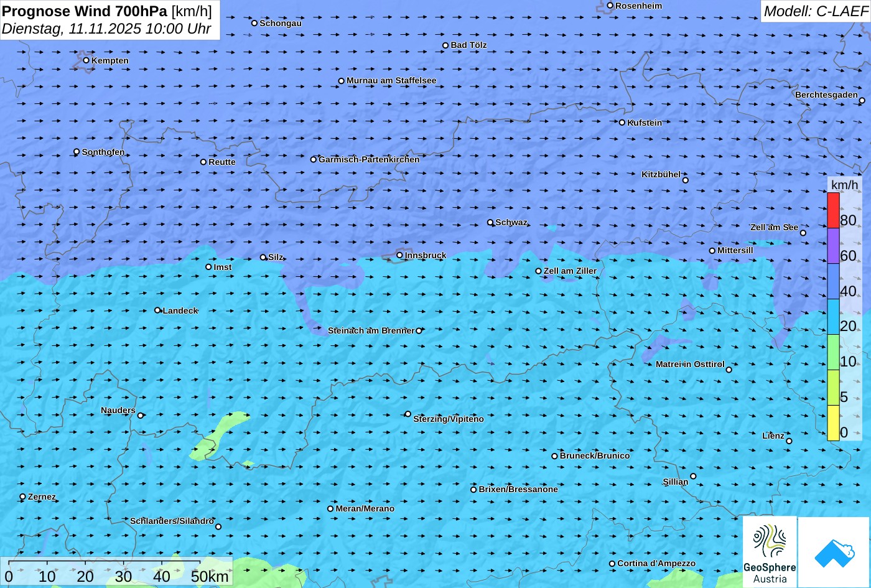871x588 pixels.
Task: Click the 'Garmisch-Partenkirchen' label
Action: pos(369,159)
